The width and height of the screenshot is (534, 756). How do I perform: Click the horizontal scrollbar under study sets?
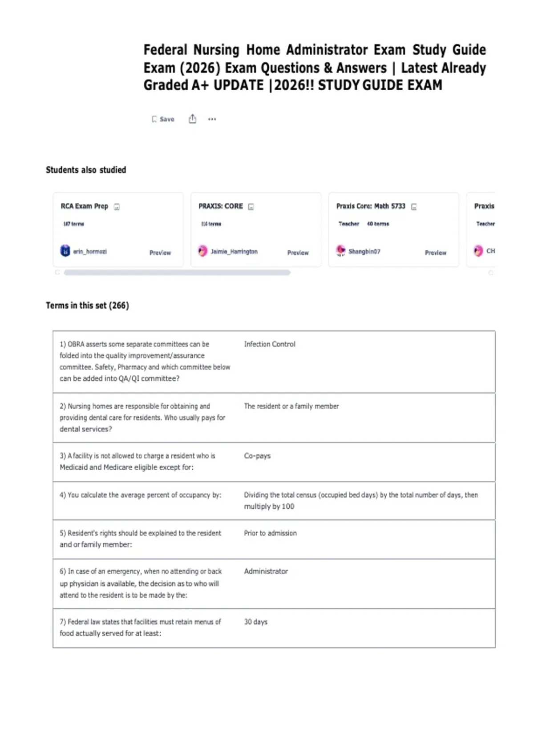point(177,273)
